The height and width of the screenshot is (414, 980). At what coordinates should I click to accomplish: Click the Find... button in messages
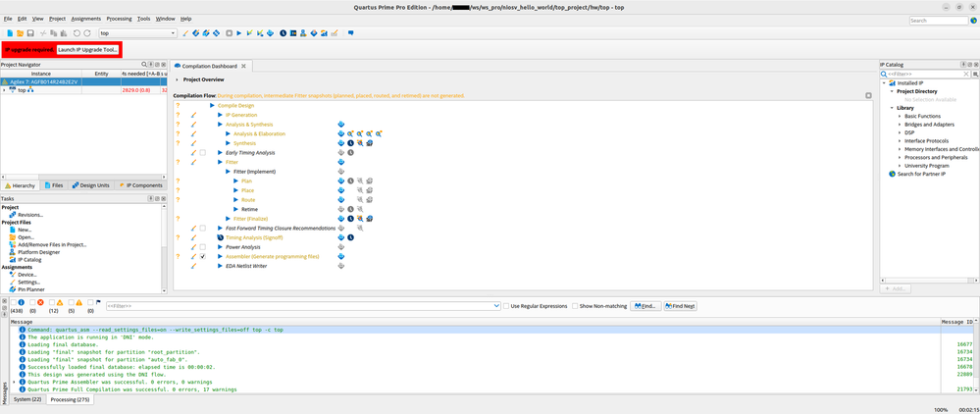pyautogui.click(x=645, y=306)
